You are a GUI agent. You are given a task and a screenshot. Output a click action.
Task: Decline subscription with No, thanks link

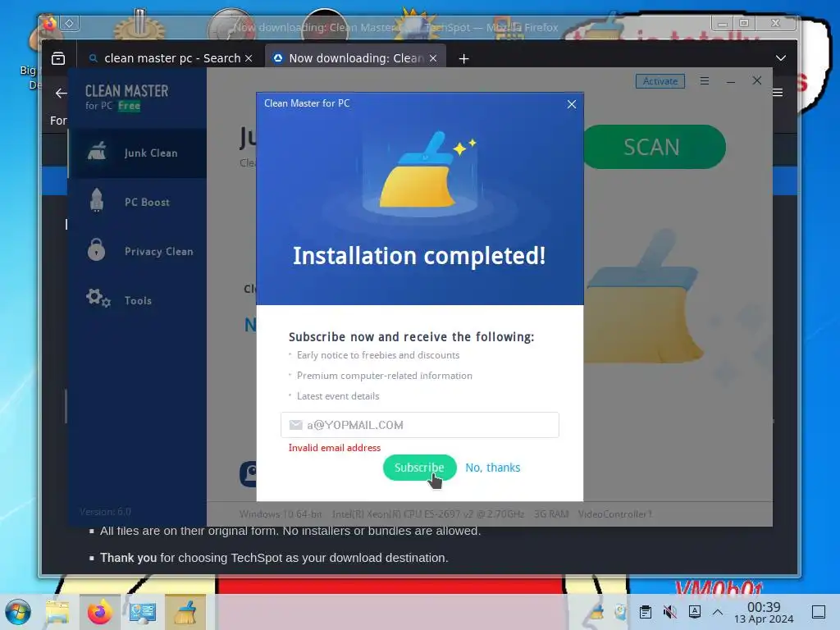pyautogui.click(x=492, y=468)
